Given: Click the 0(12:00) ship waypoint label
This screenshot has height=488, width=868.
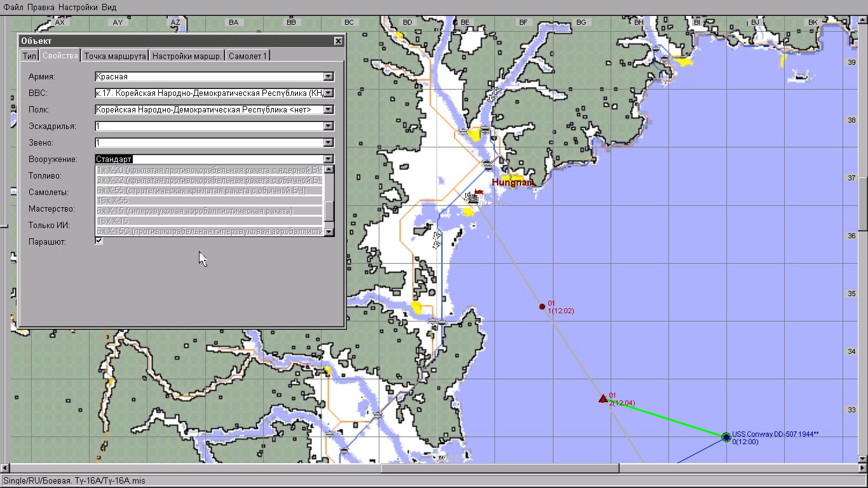Looking at the screenshot, I should click(x=745, y=442).
